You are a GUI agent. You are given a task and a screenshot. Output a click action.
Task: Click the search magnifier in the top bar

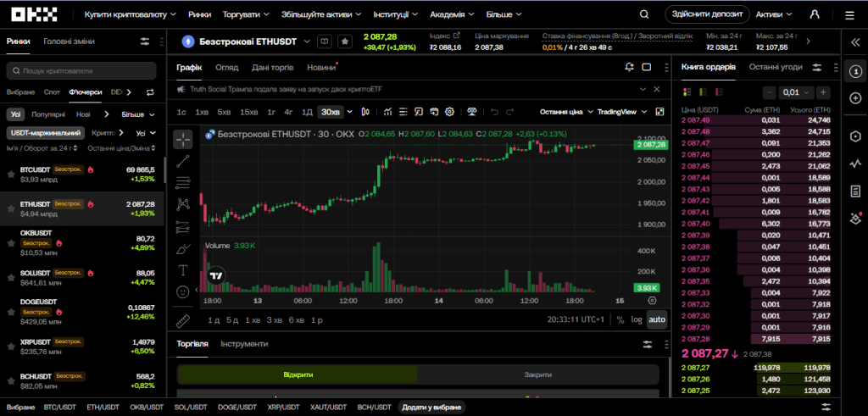point(644,15)
